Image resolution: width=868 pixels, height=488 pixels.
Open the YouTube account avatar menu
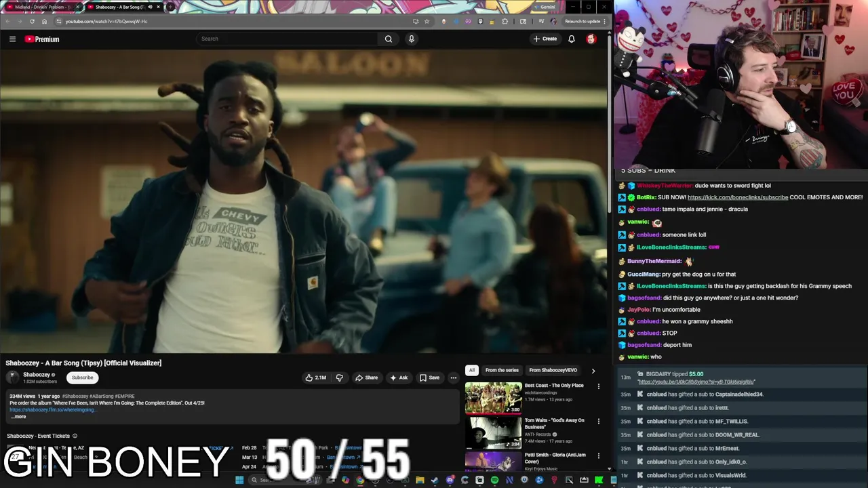click(591, 39)
